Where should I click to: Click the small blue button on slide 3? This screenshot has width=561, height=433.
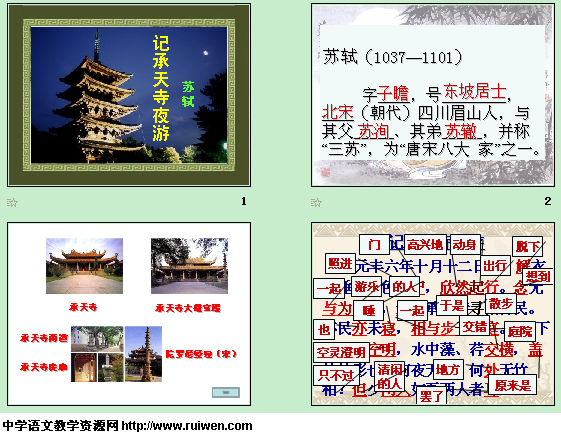pyautogui.click(x=226, y=392)
